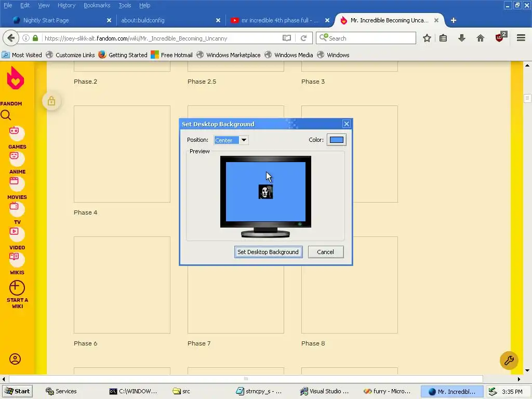532x399 pixels.
Task: Toggle reader view icon in address bar
Action: pos(287,38)
